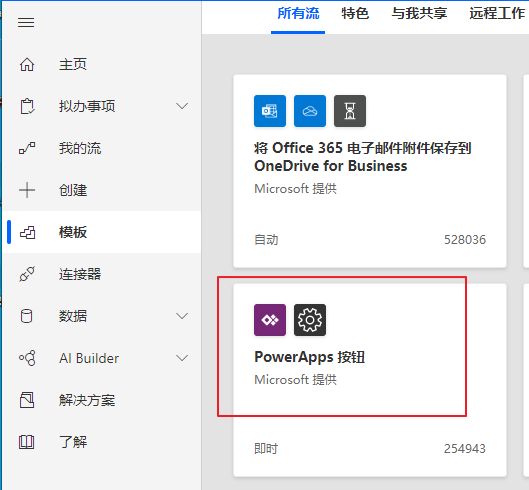This screenshot has width=529, height=490.
Task: Click the database icon beside 数据
Action: pyautogui.click(x=26, y=316)
